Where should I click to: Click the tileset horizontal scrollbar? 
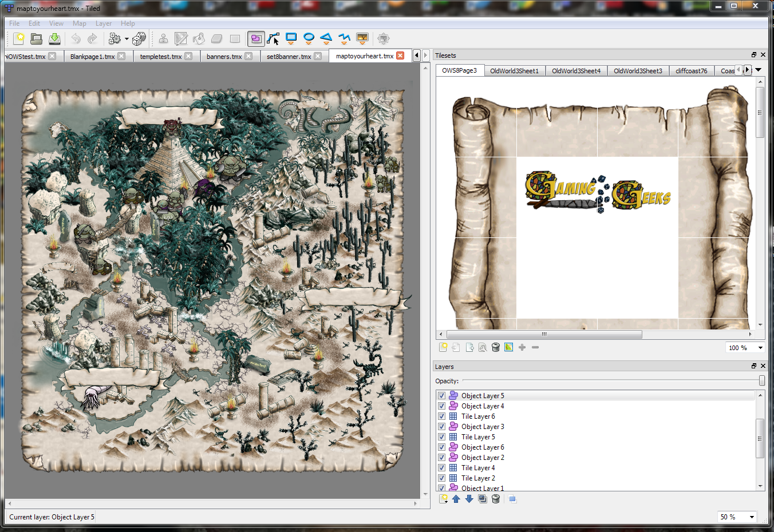coord(544,334)
